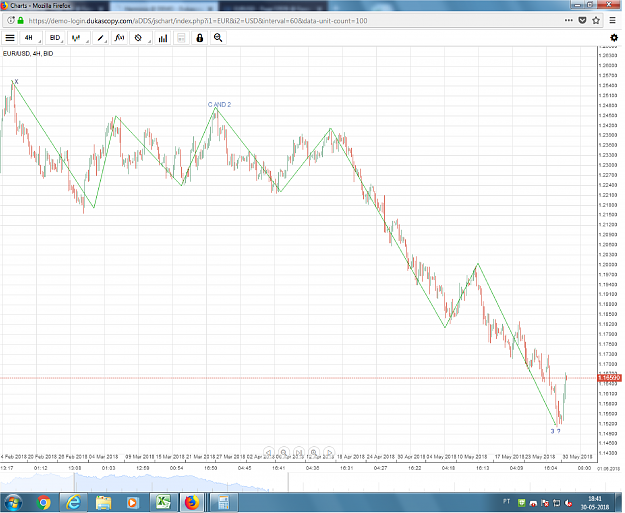This screenshot has width=625, height=513.
Task: Open Google Chrome from taskbar
Action: coord(43,503)
